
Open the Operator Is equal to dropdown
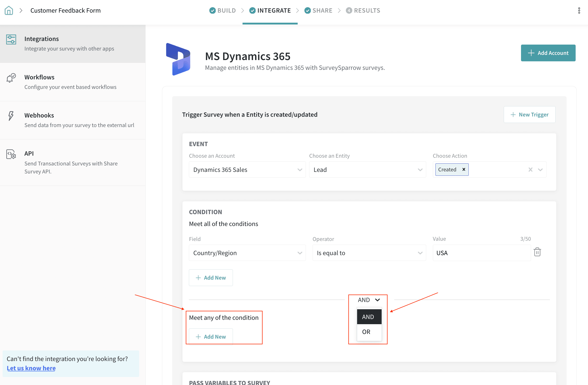point(369,253)
